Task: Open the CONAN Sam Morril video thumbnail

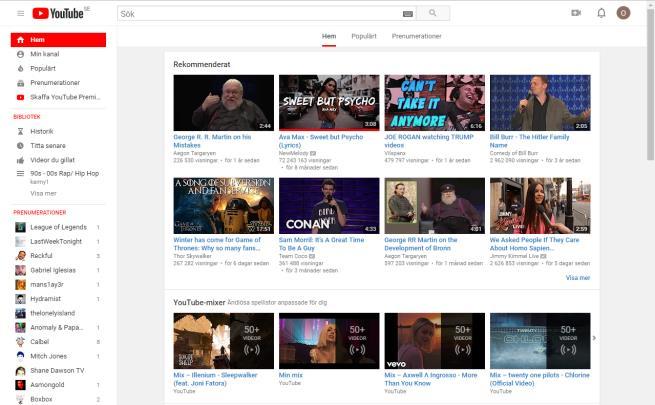Action: (329, 206)
